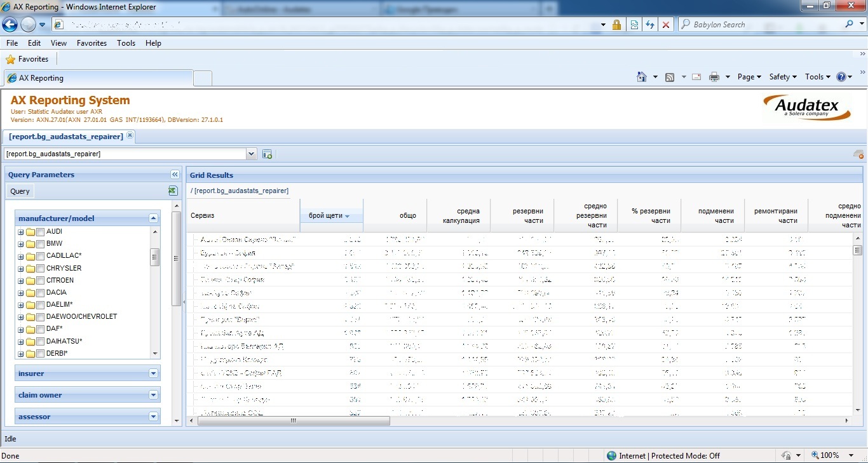Click the Query button
The height and width of the screenshot is (463, 868).
[x=20, y=191]
